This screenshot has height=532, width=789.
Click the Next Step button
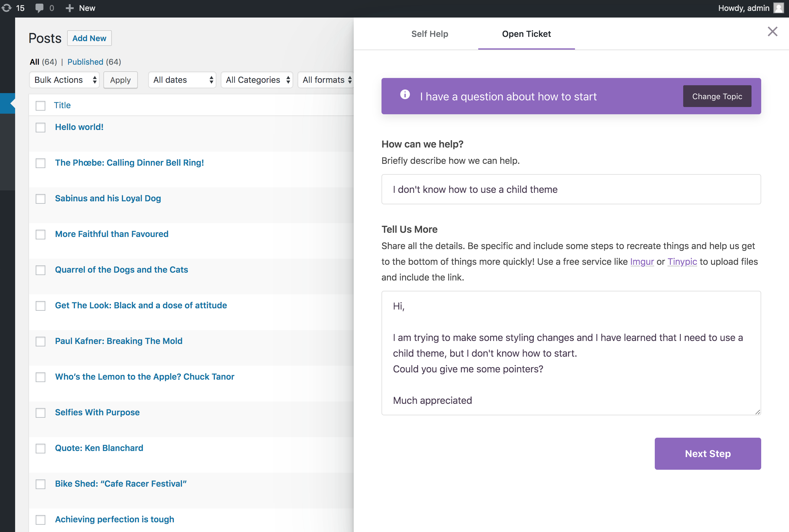(707, 453)
